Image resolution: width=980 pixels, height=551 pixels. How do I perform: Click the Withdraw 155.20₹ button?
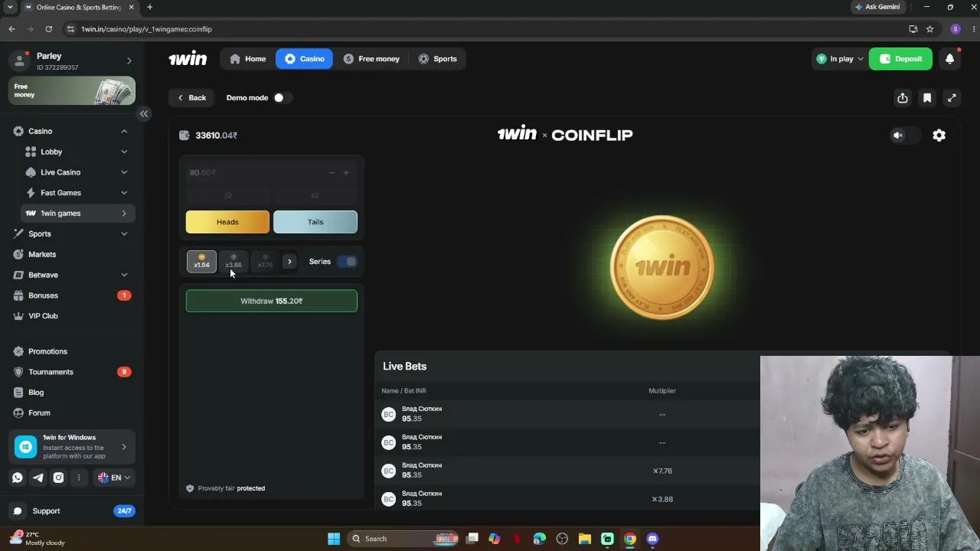[272, 301]
